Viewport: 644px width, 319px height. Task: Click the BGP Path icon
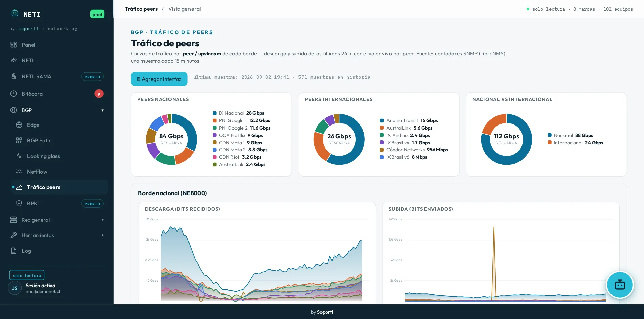point(19,140)
